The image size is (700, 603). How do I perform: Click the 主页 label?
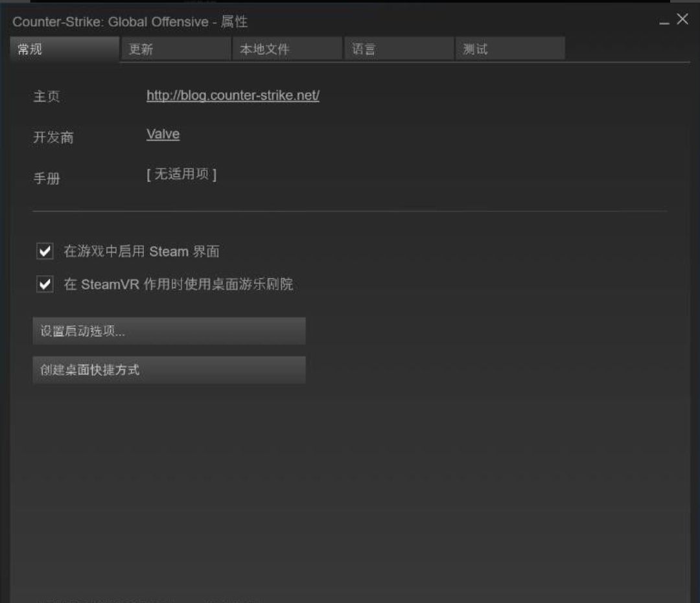(x=47, y=97)
